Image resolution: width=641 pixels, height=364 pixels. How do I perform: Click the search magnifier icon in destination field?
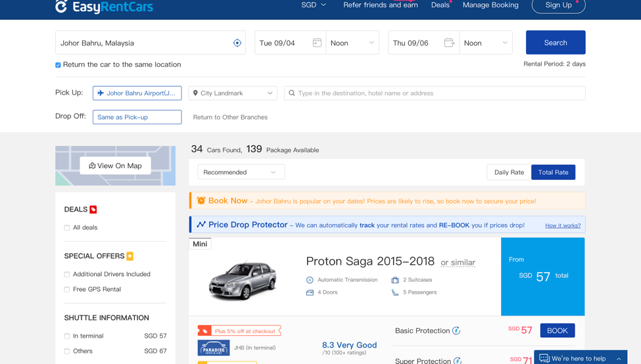291,93
